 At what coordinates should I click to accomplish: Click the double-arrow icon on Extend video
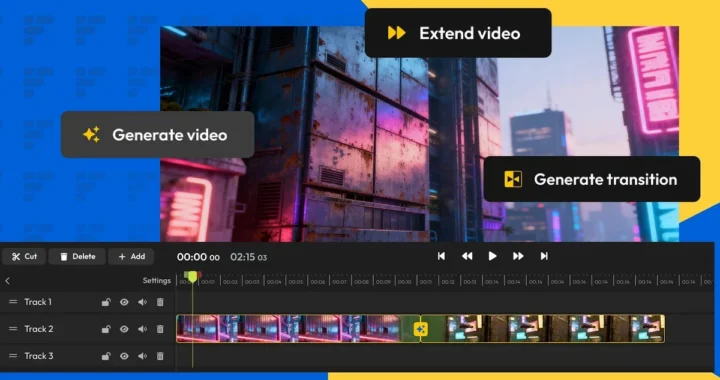pyautogui.click(x=397, y=33)
